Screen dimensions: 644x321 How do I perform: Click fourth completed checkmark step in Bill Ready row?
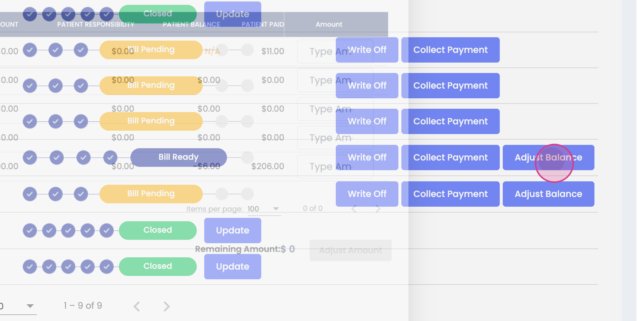tap(110, 158)
